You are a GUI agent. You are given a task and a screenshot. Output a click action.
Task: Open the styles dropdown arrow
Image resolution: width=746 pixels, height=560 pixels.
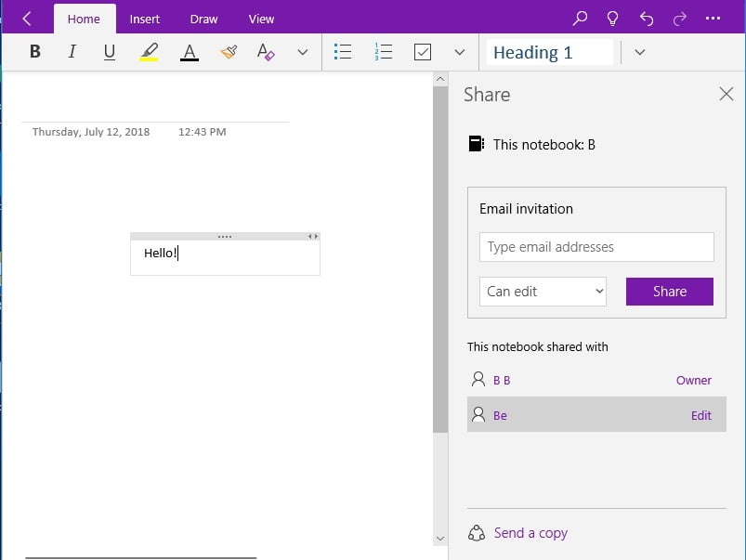click(640, 52)
